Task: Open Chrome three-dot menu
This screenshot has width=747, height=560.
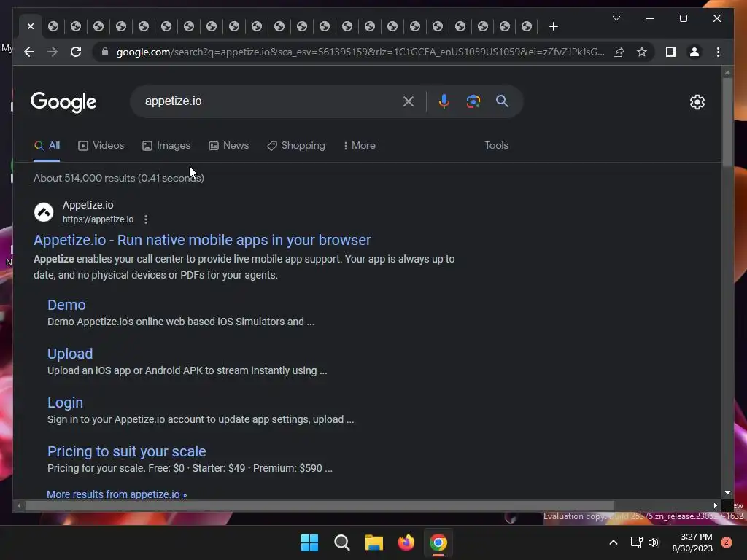Action: pyautogui.click(x=718, y=52)
